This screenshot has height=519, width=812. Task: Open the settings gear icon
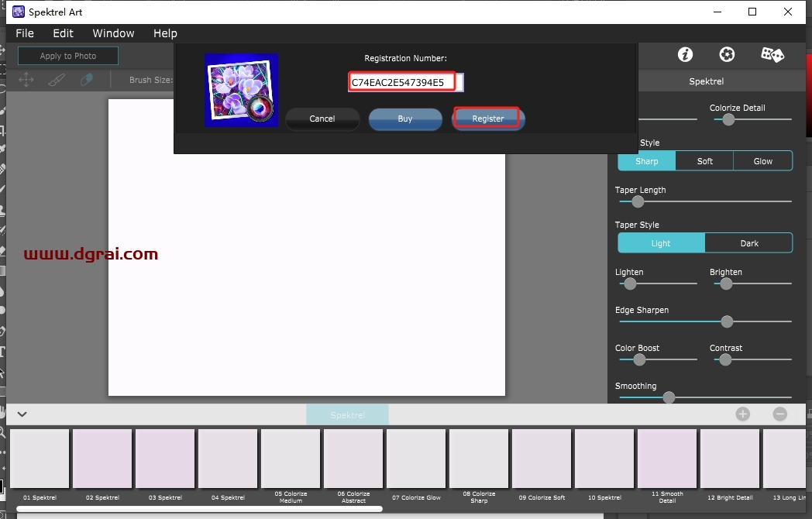point(727,54)
